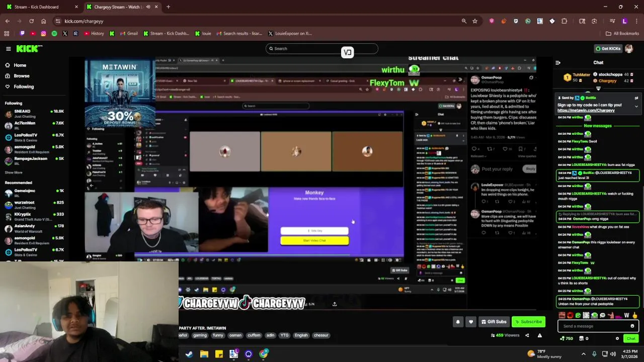Image resolution: width=644 pixels, height=362 pixels.
Task: Open the Instagram bookmark icon
Action: coord(43,34)
